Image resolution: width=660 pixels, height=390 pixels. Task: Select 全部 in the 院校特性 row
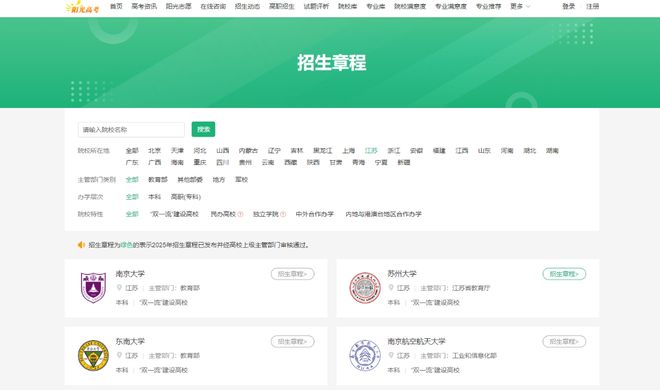[x=132, y=214]
